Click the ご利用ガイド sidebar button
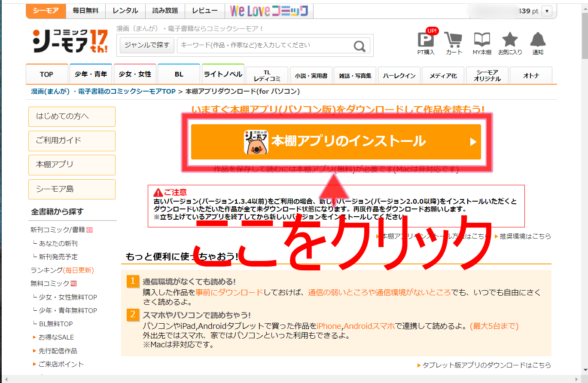 click(72, 141)
